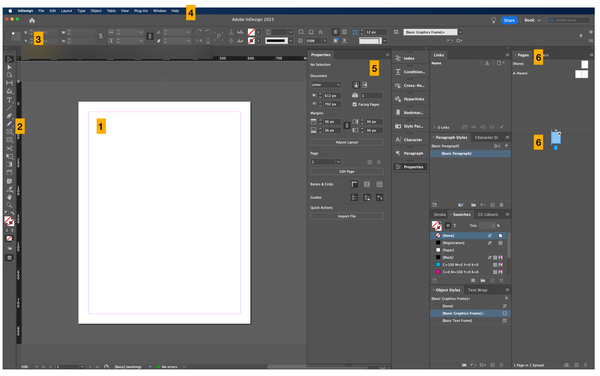
Task: Select the Selection tool arrow
Action: tap(9, 59)
